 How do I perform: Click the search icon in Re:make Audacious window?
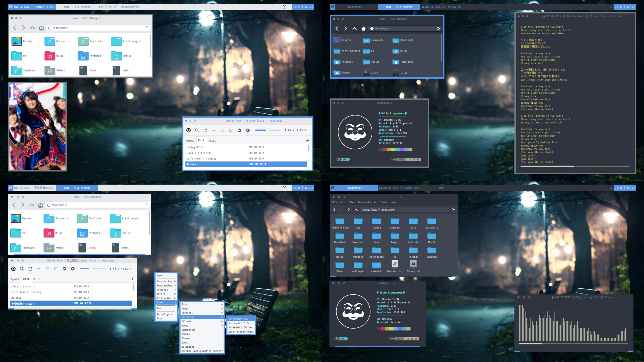tap(197, 130)
